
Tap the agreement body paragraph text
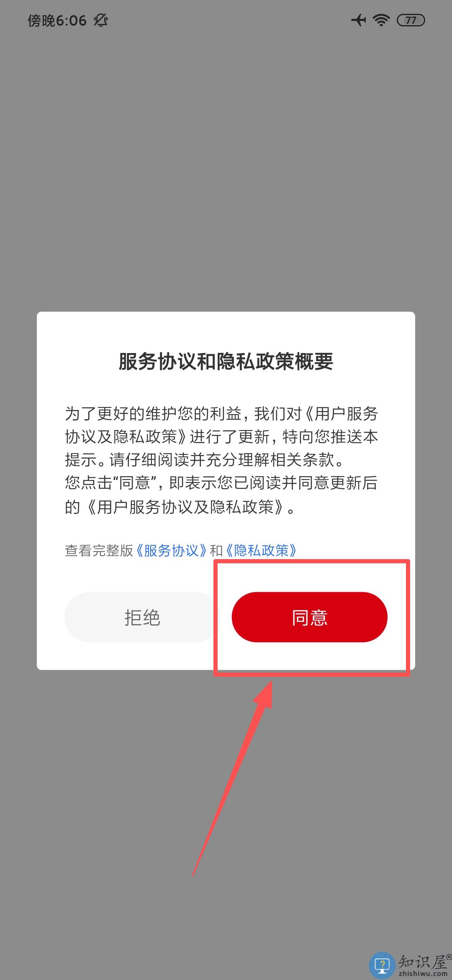coord(222,460)
